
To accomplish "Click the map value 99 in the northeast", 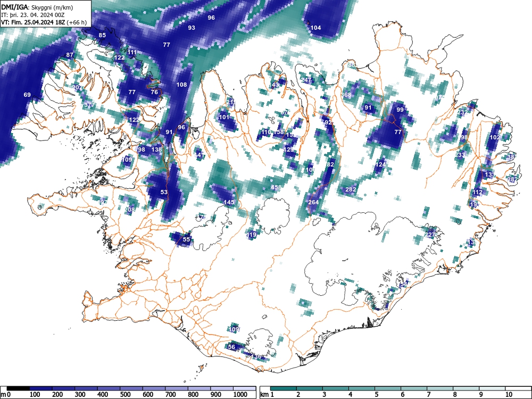I will pyautogui.click(x=400, y=110).
